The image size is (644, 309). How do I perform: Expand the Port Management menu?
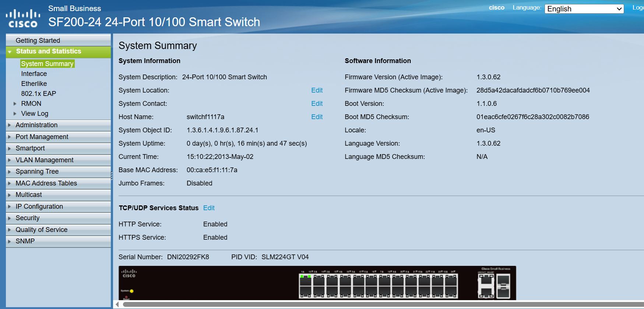tap(58, 137)
